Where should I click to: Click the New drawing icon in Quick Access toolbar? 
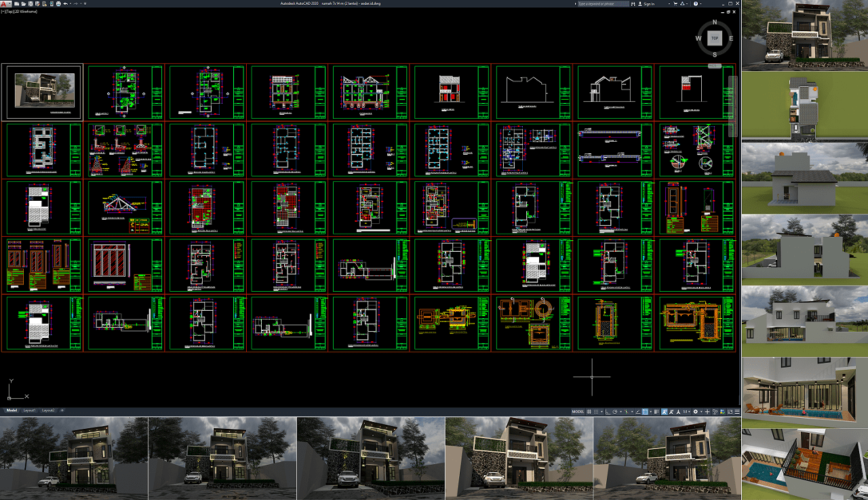click(16, 3)
